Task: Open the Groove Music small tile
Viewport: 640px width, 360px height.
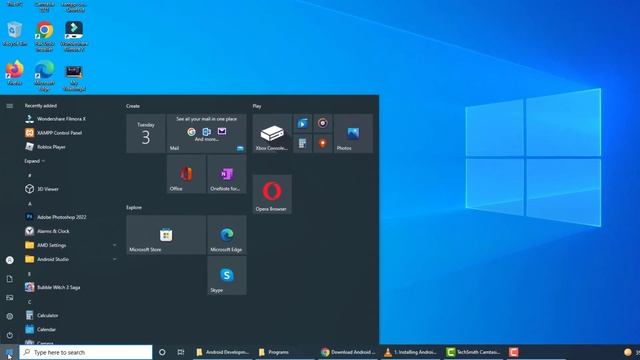Action: click(322, 123)
